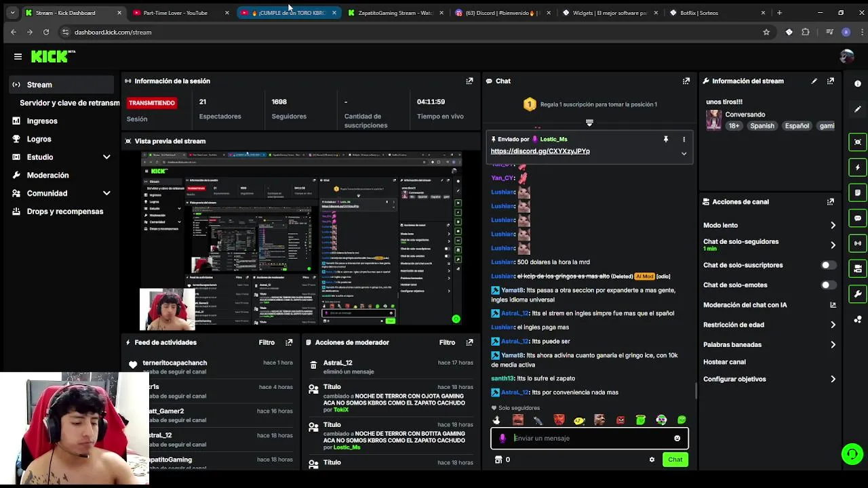
Task: Click the pencil icon in right sidebar
Action: coord(858,109)
